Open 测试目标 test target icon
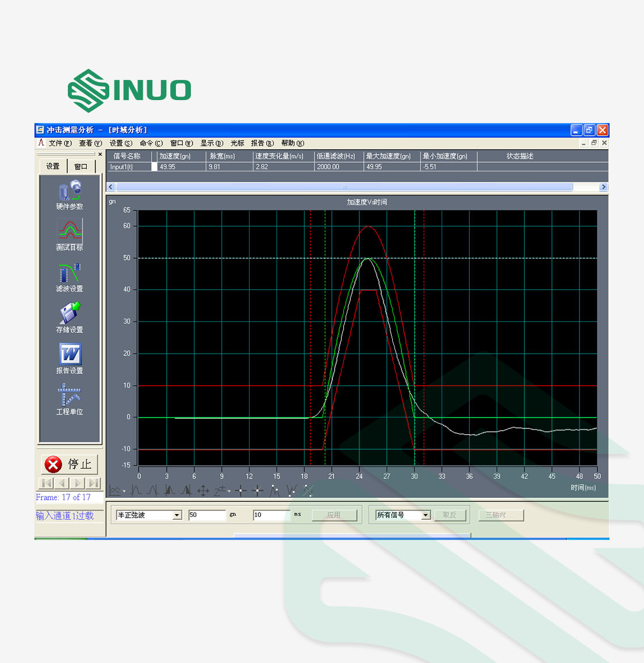 click(70, 230)
